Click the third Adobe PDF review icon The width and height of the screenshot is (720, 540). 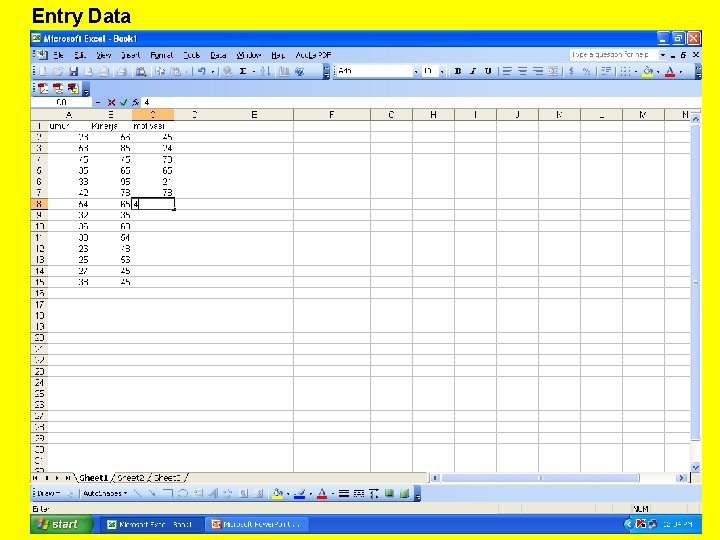pos(73,89)
